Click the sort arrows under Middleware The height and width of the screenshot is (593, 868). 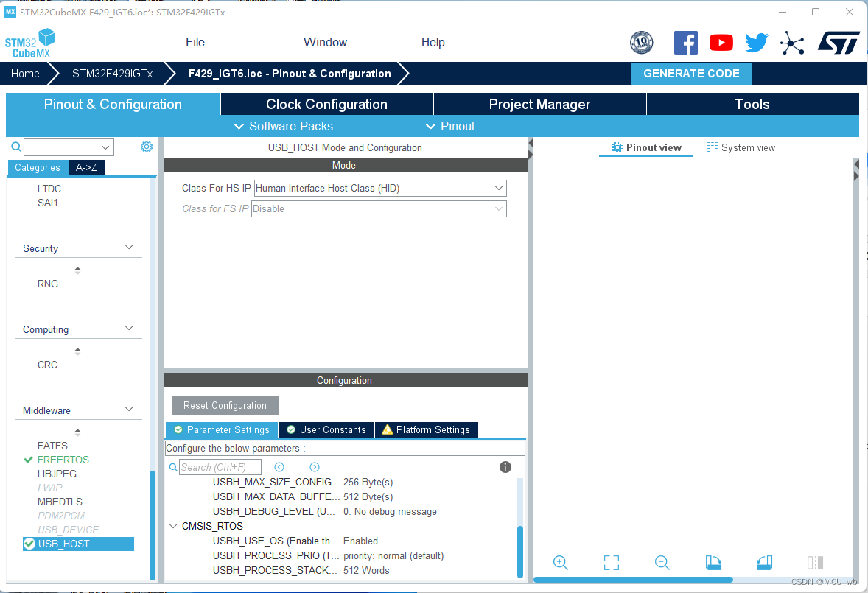click(x=77, y=432)
